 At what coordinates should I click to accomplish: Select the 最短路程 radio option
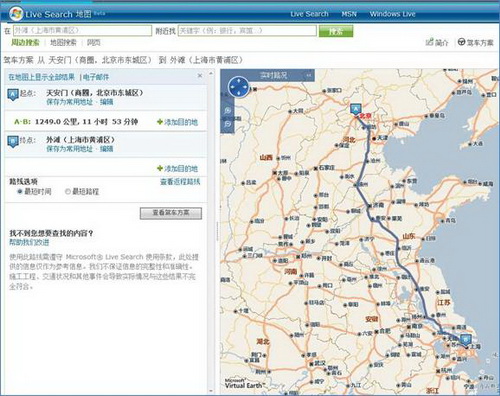(68, 191)
